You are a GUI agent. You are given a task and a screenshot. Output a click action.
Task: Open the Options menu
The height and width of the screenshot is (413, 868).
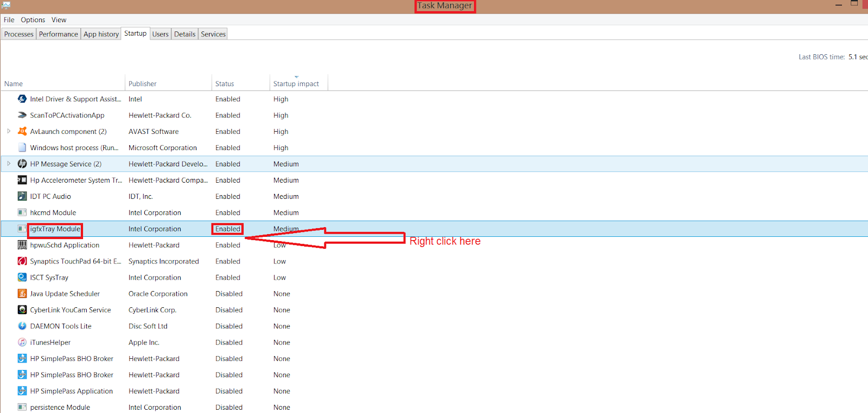(x=33, y=20)
